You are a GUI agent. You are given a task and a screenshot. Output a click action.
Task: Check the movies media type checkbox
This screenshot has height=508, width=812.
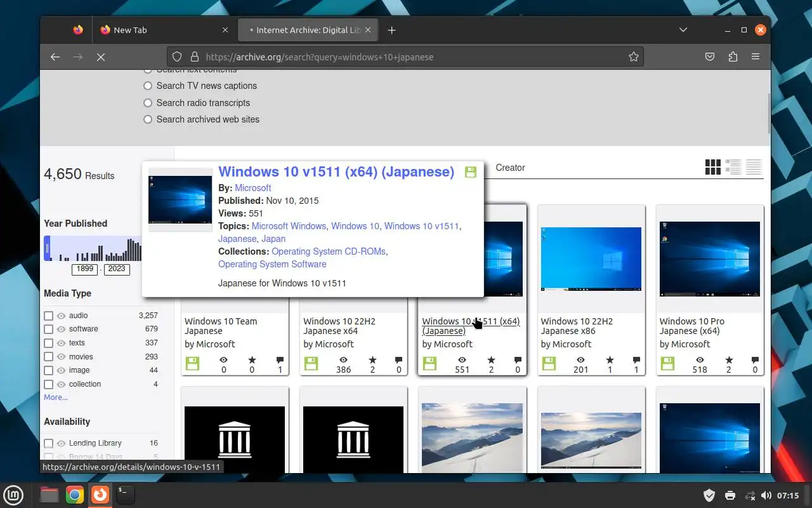point(48,357)
